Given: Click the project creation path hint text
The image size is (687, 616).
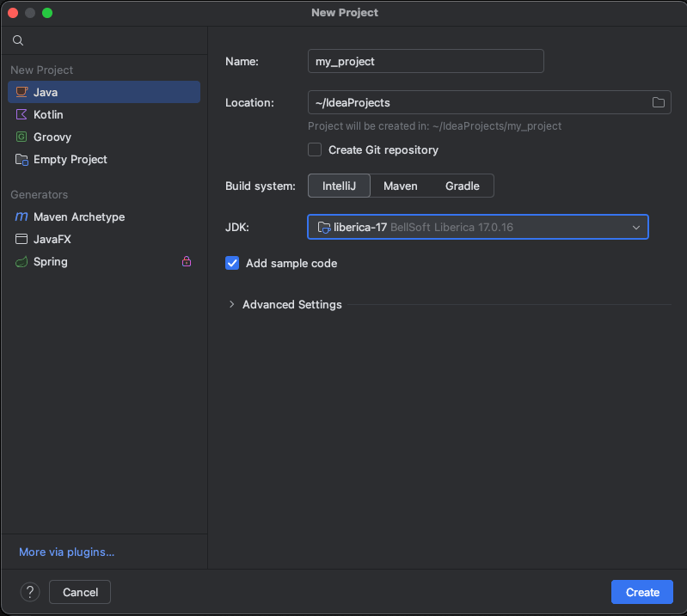Looking at the screenshot, I should pyautogui.click(x=434, y=126).
